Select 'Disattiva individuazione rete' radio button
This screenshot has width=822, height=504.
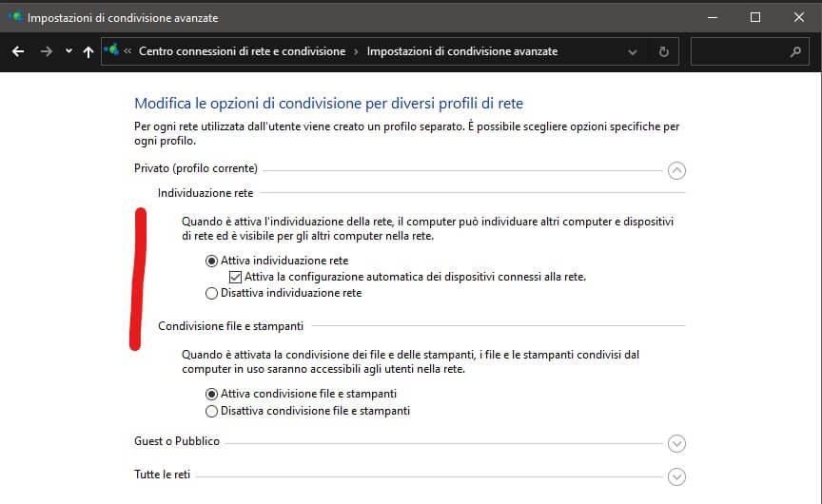211,293
